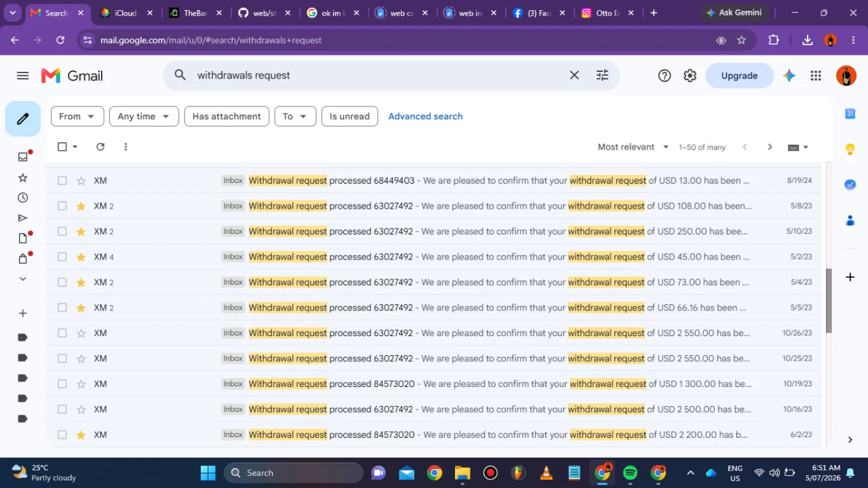Open Starred icon in sidebar
This screenshot has height=488, width=868.
[x=22, y=178]
